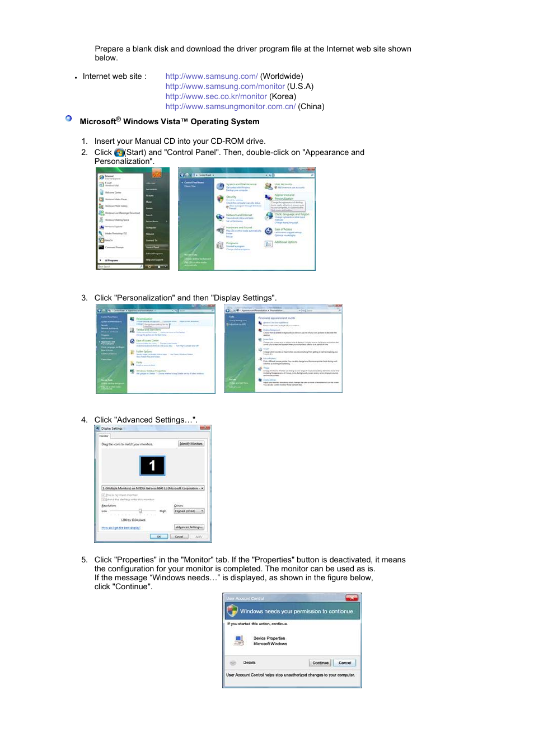Click the E-mail Windows Mail icon
The height and width of the screenshot is (756, 534).
(101, 184)
